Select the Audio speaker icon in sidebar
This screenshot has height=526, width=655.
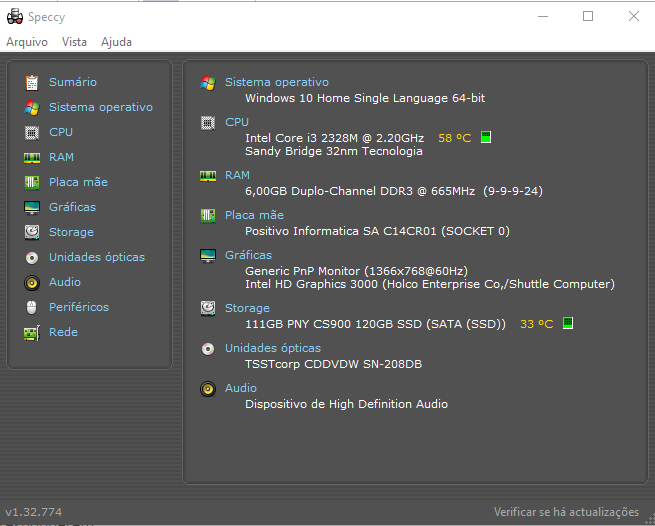point(32,283)
